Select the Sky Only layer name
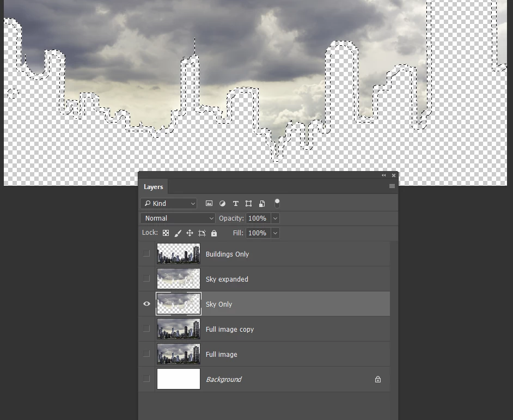The width and height of the screenshot is (513, 420). 219,305
